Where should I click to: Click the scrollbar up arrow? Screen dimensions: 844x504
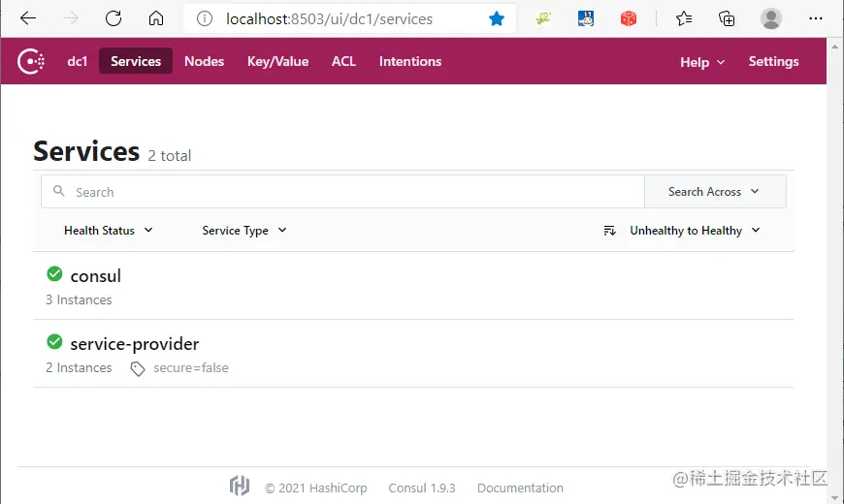point(835,47)
